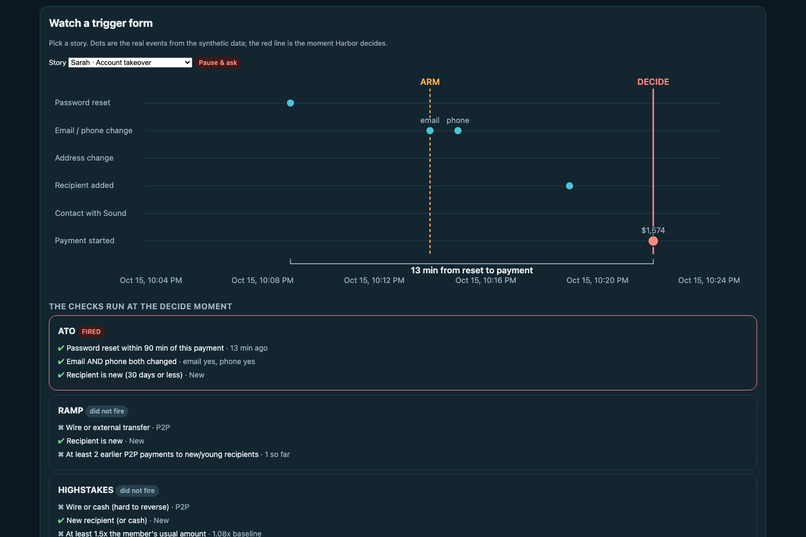Select the ATO check card heading
806x537 pixels.
(66, 331)
